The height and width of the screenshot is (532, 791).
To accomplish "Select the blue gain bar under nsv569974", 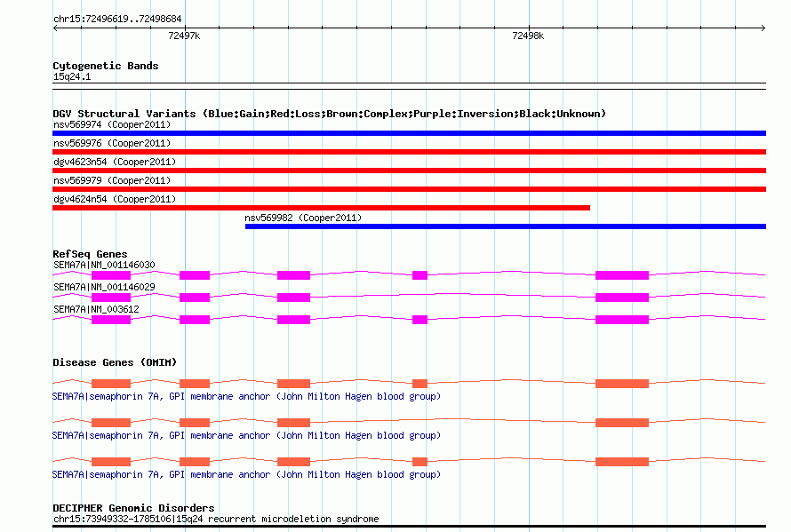I will point(409,133).
